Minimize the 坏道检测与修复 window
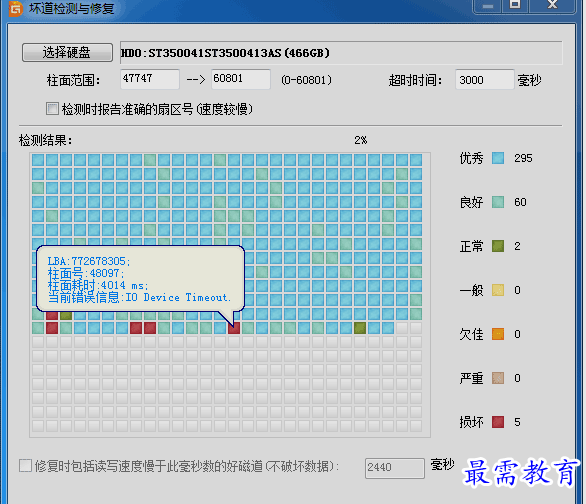 (487, 6)
